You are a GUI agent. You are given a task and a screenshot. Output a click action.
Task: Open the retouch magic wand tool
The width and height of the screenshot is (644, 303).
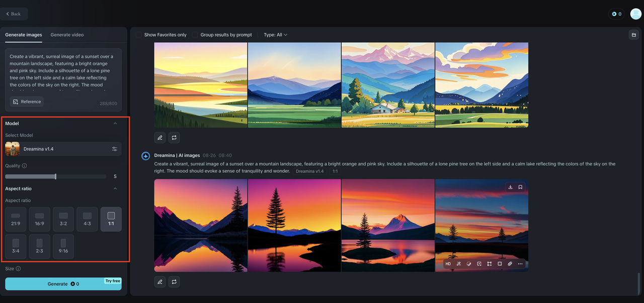coord(458,264)
